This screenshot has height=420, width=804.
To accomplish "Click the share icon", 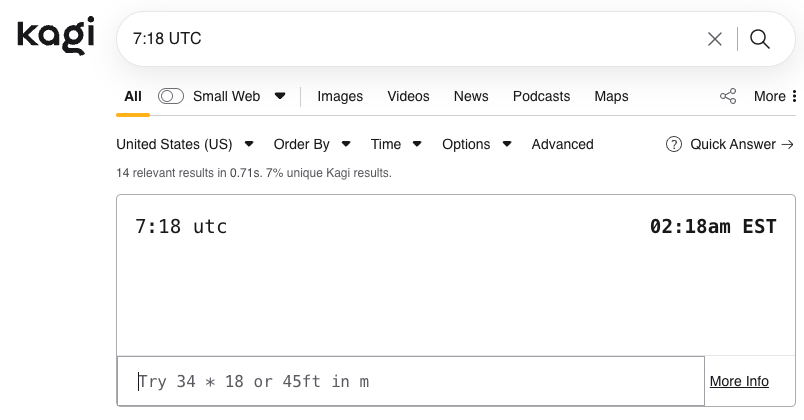I will tap(728, 96).
